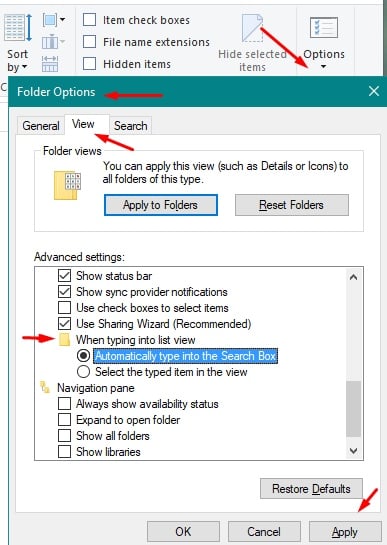Toggle the Hidden items checkbox

tap(89, 64)
